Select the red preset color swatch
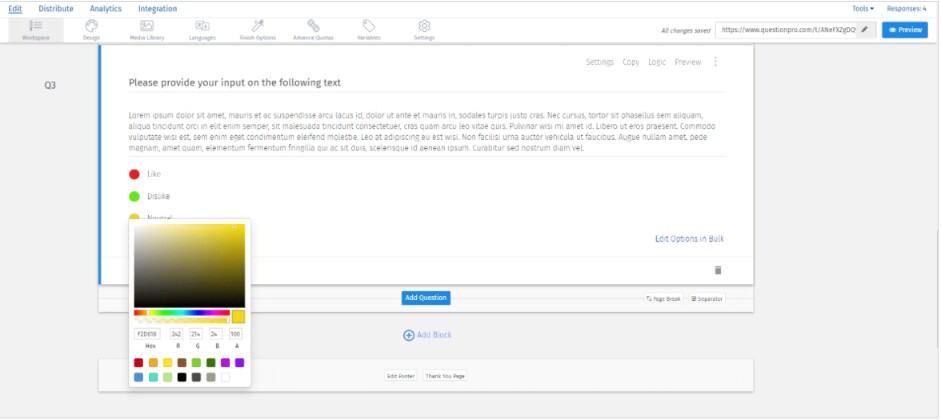 (139, 362)
